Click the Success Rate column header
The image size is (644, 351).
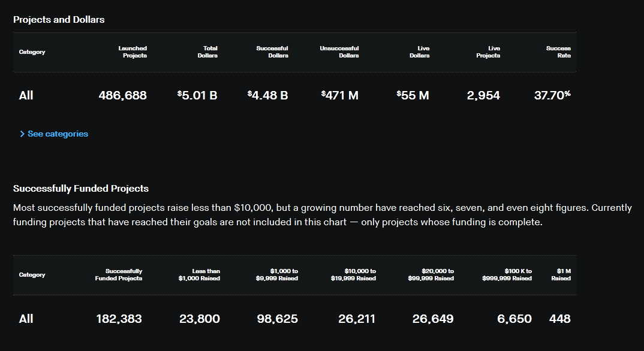tap(558, 52)
